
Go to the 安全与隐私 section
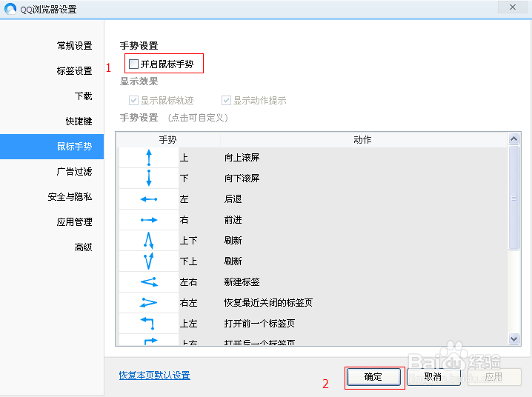70,196
